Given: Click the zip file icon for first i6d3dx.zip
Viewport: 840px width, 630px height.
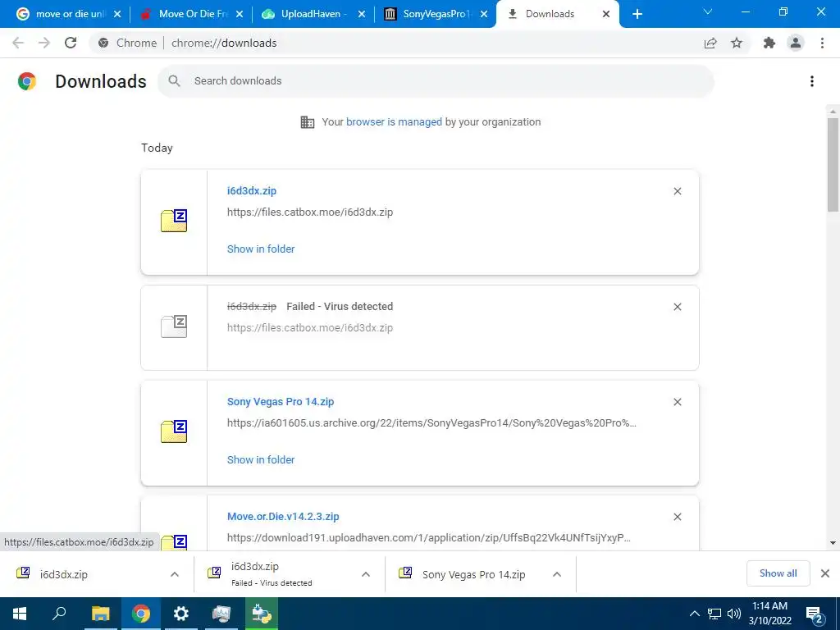Looking at the screenshot, I should 174,221.
